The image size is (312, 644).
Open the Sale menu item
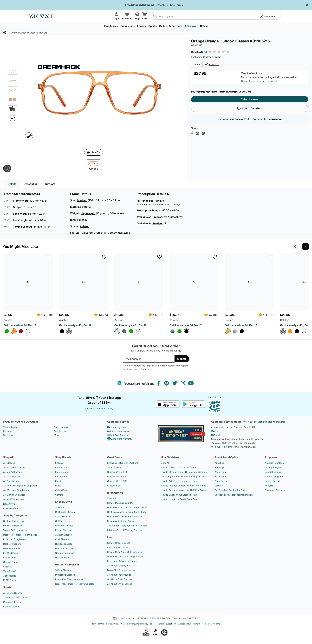204,26
